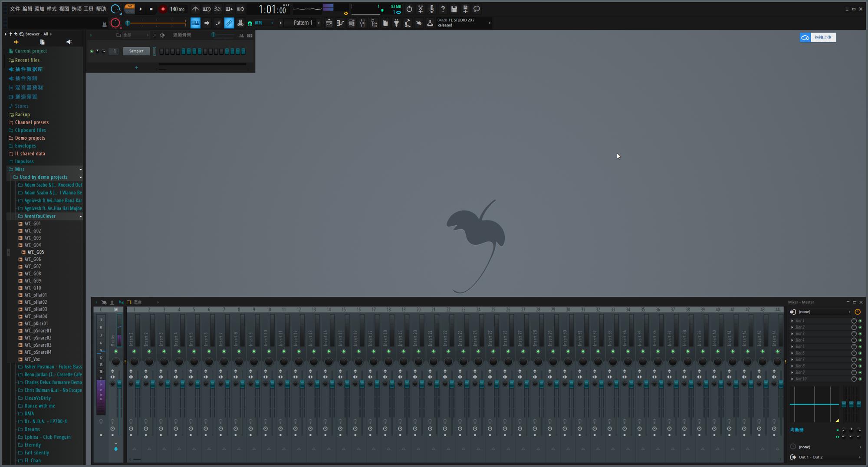Open the 文件 menu
Viewport: 868px width, 467px height.
pyautogui.click(x=15, y=9)
